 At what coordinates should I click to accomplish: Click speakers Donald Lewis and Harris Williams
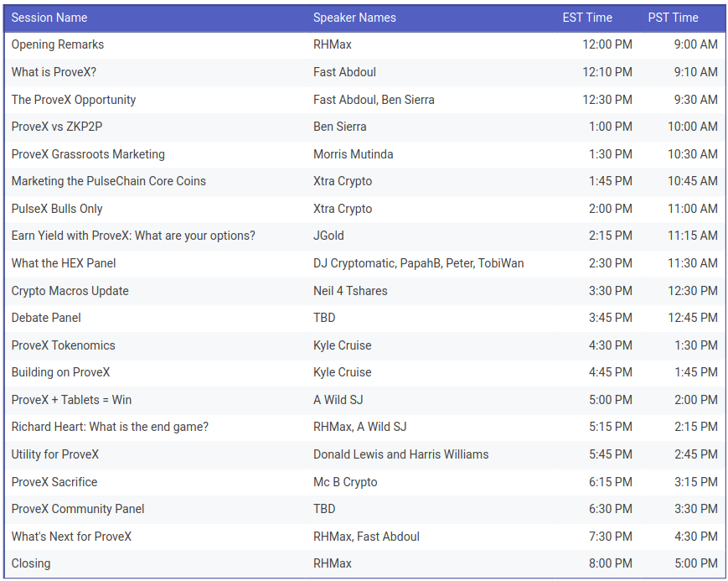(400, 454)
